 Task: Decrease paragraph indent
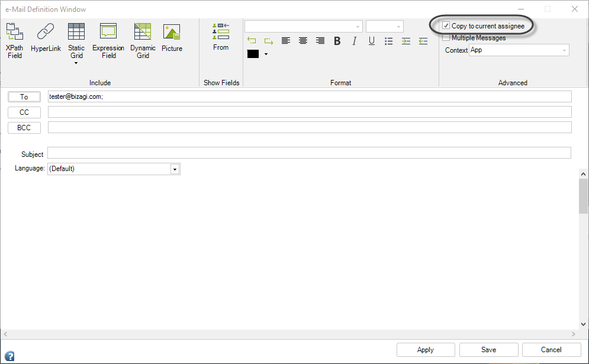[x=423, y=41]
